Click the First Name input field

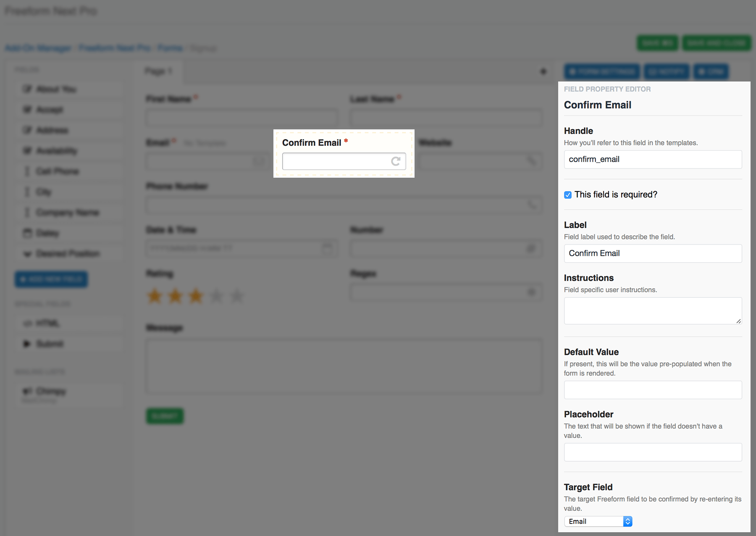coord(242,118)
